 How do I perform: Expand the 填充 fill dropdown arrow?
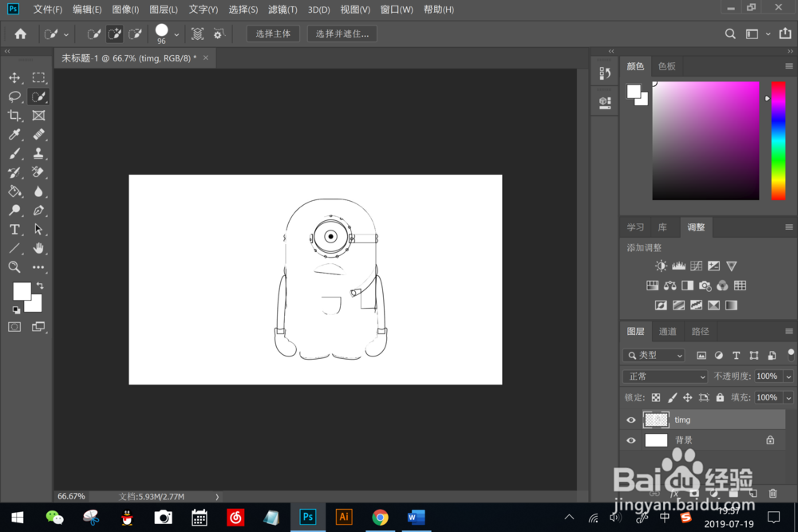tap(788, 398)
